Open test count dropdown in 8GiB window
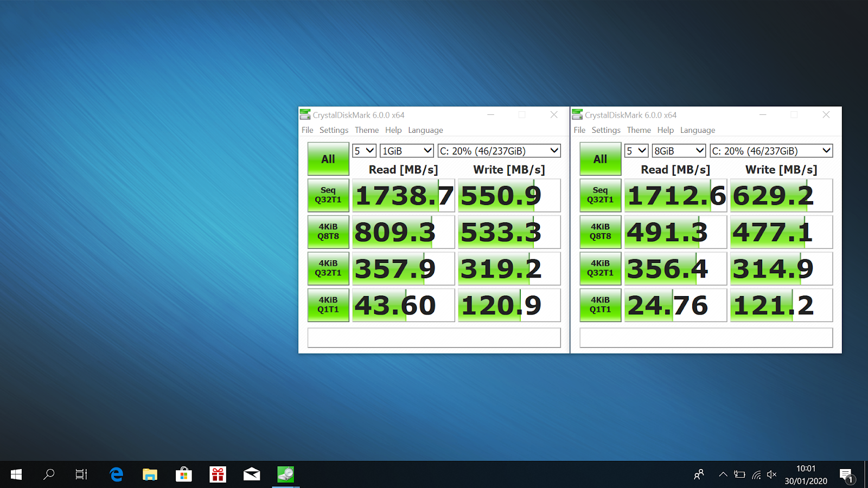This screenshot has width=868, height=488. click(x=636, y=151)
